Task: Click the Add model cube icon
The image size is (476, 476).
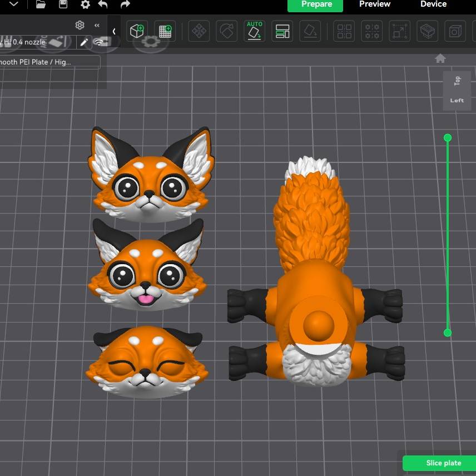Action: [136, 31]
